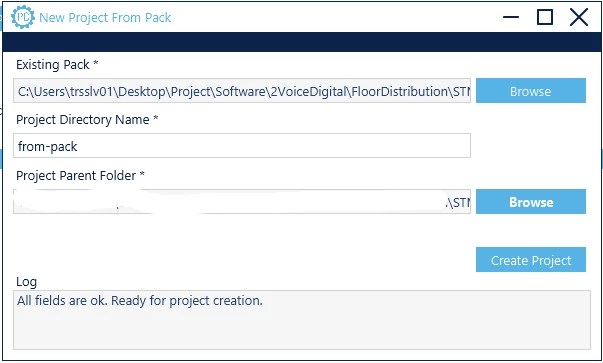Click the 'Project Parent Folder *' label
Screen dimensions: 603x363
80,175
